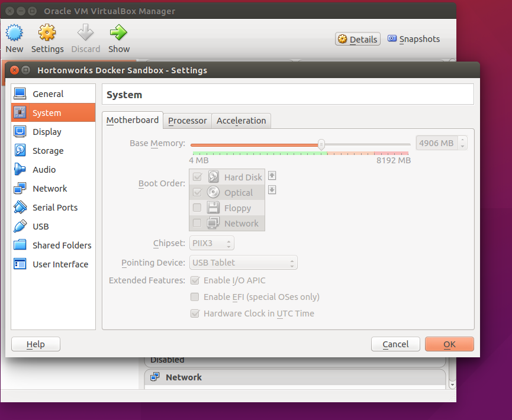This screenshot has width=512, height=420.
Task: Click the 4 MB minimum memory label
Action: (x=198, y=160)
